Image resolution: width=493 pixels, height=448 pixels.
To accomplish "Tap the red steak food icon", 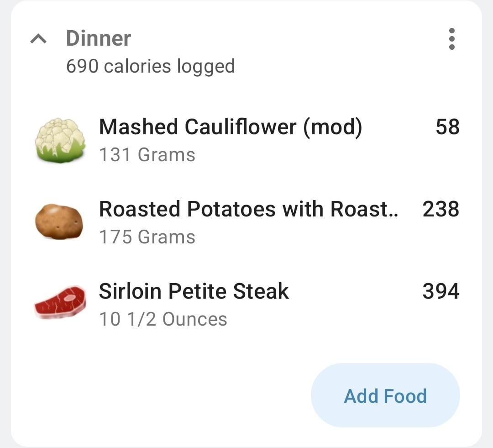I will point(60,302).
